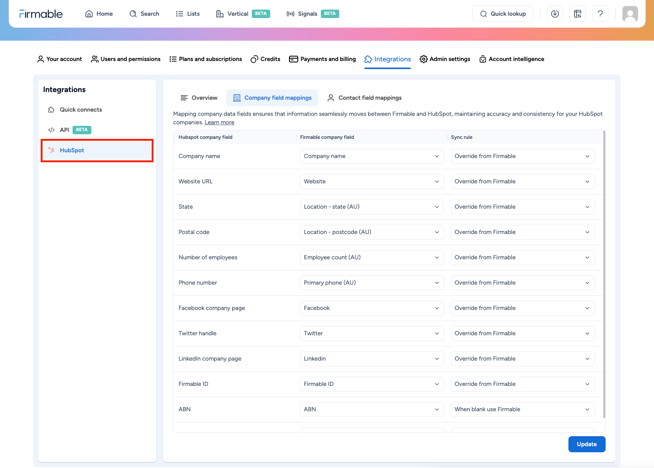
Task: Click the Twitter handle row label
Action: click(x=197, y=333)
